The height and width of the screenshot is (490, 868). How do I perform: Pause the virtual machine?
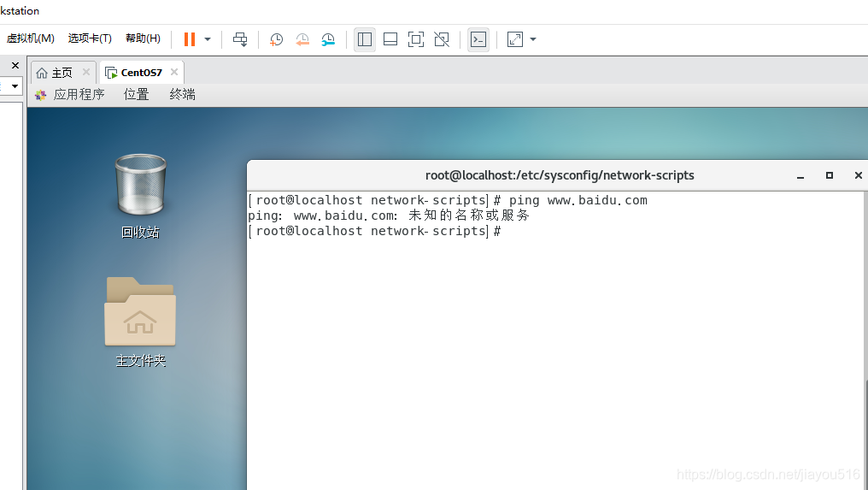[190, 39]
